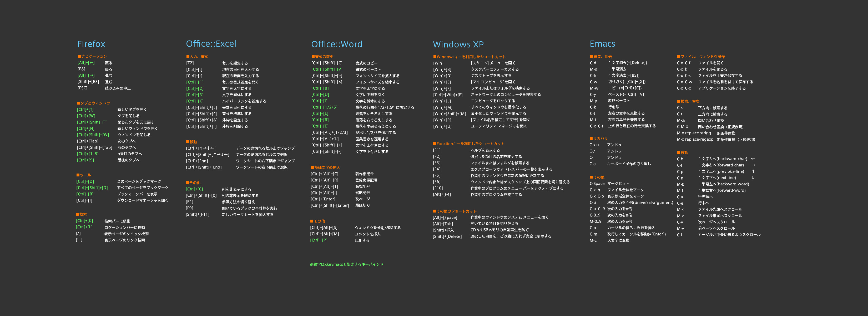Click the '[Ctrl]+[Win]+[F]' shortcut text
This screenshot has width=868, height=316.
(x=448, y=95)
